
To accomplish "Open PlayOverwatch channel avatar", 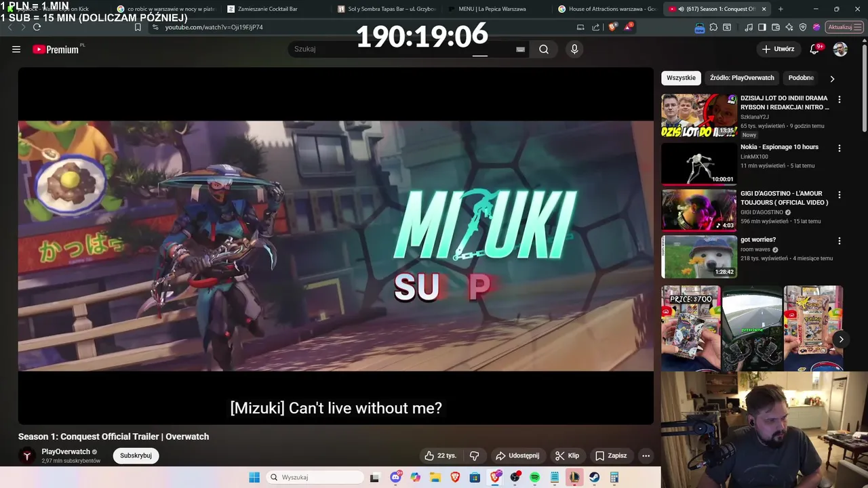I will 27,456.
